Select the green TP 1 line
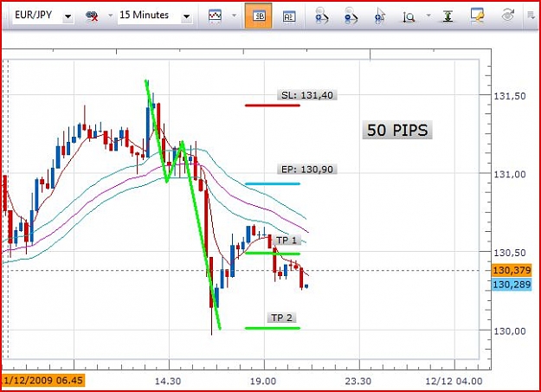This screenshot has width=541, height=392. (273, 254)
